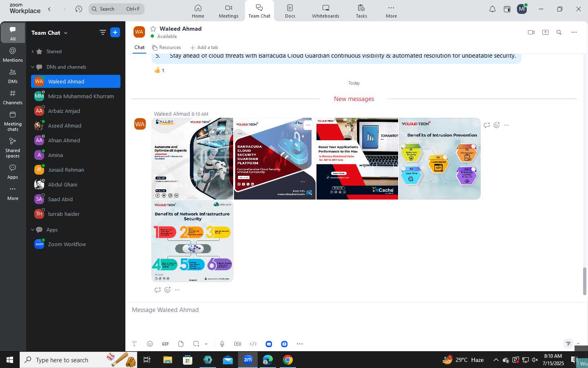
Task: Open chat with Aseed Ahmad
Action: [76, 126]
